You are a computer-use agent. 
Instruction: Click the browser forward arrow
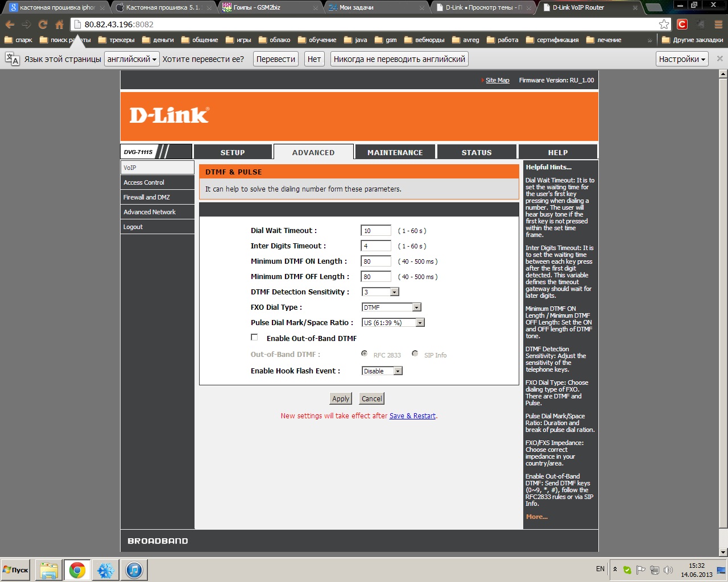(26, 24)
